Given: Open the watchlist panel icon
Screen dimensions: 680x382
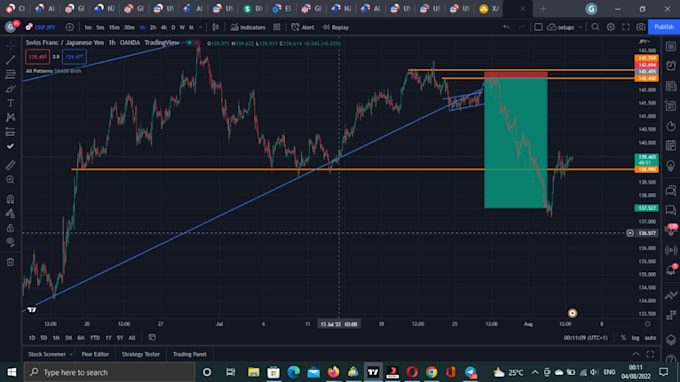Looking at the screenshot, I should point(671,46).
